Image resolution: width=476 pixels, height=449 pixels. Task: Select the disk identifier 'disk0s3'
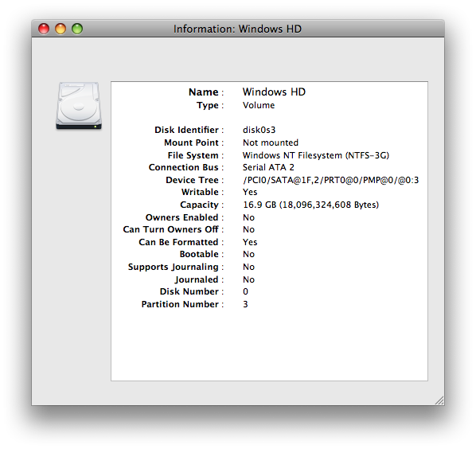pos(259,130)
